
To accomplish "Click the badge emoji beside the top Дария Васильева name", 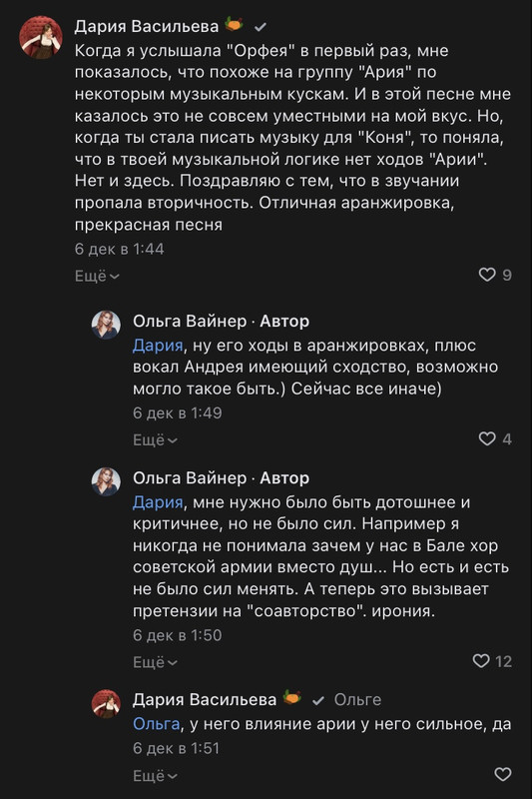I will (234, 24).
